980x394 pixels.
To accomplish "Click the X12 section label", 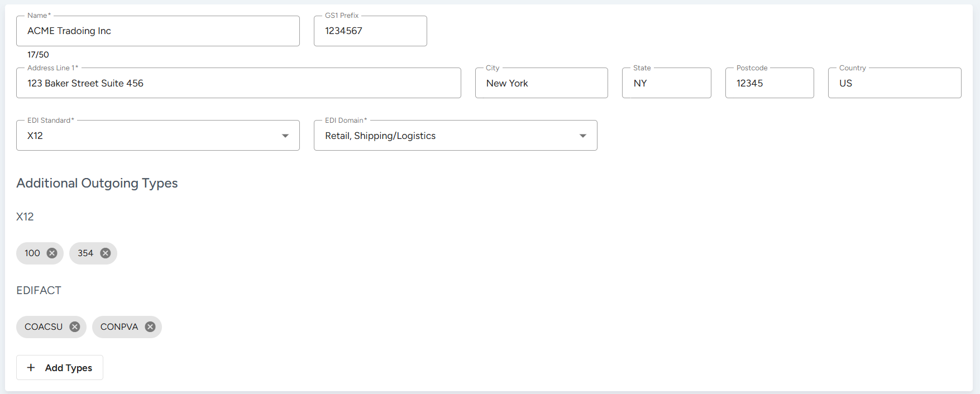I will (x=25, y=217).
